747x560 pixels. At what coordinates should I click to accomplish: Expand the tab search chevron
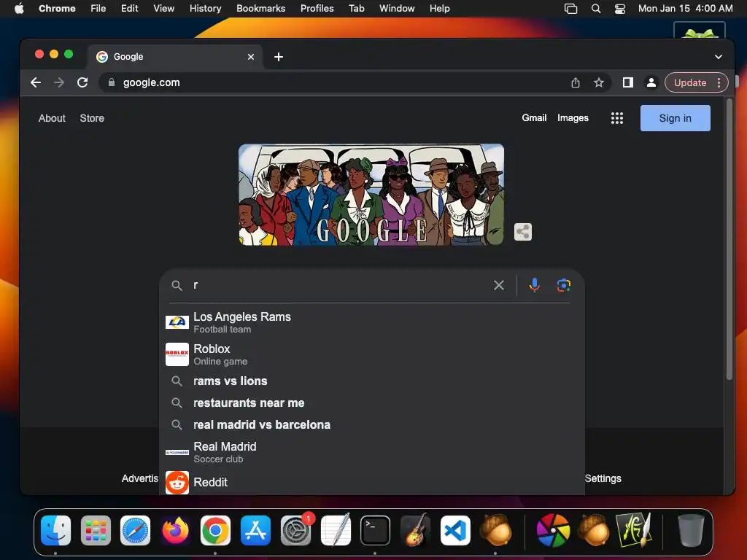(719, 57)
